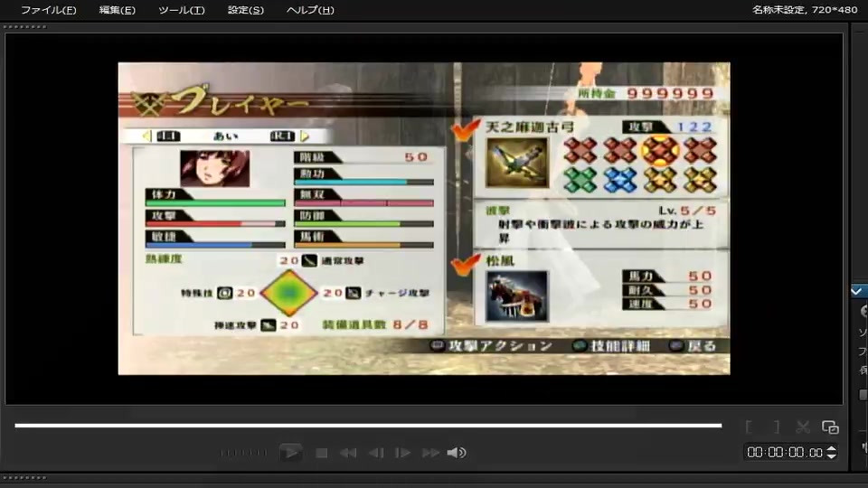This screenshot has width=868, height=488.
Task: Click the green skill gem in preview
Action: click(580, 180)
